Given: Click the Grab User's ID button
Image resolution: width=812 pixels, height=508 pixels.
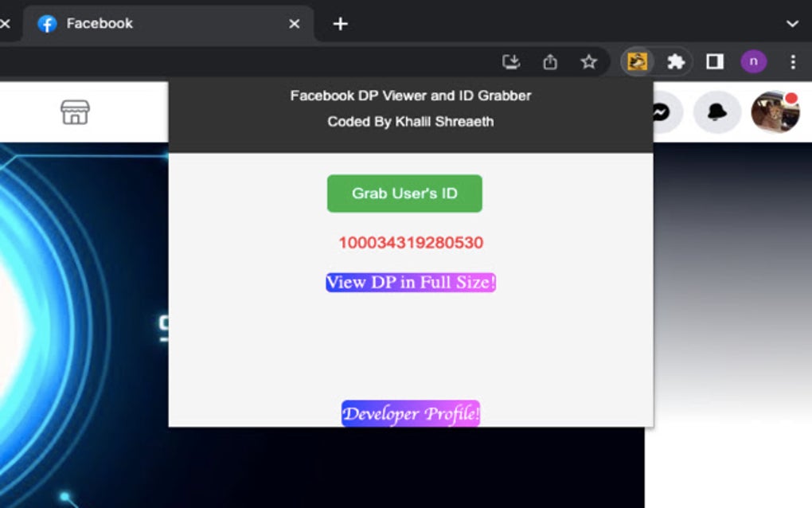Looking at the screenshot, I should (x=404, y=193).
